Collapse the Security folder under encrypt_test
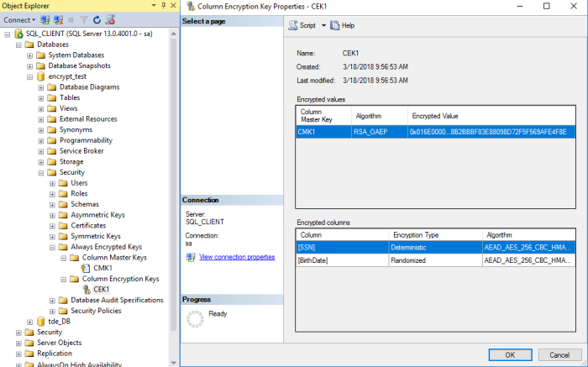 point(41,172)
